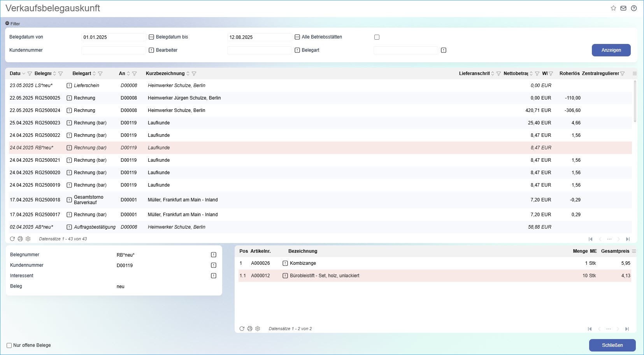Open date picker for Belegdatum bis
The height and width of the screenshot is (355, 644).
tap(297, 37)
